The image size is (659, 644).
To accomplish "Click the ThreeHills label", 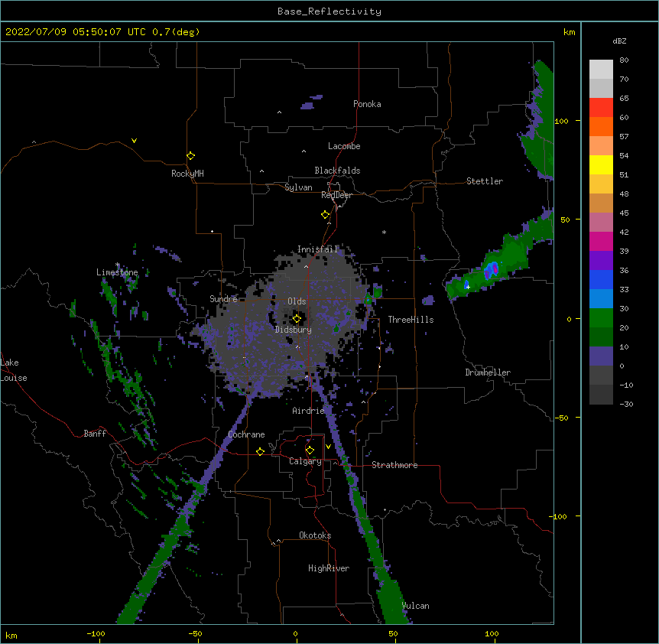I will click(411, 320).
